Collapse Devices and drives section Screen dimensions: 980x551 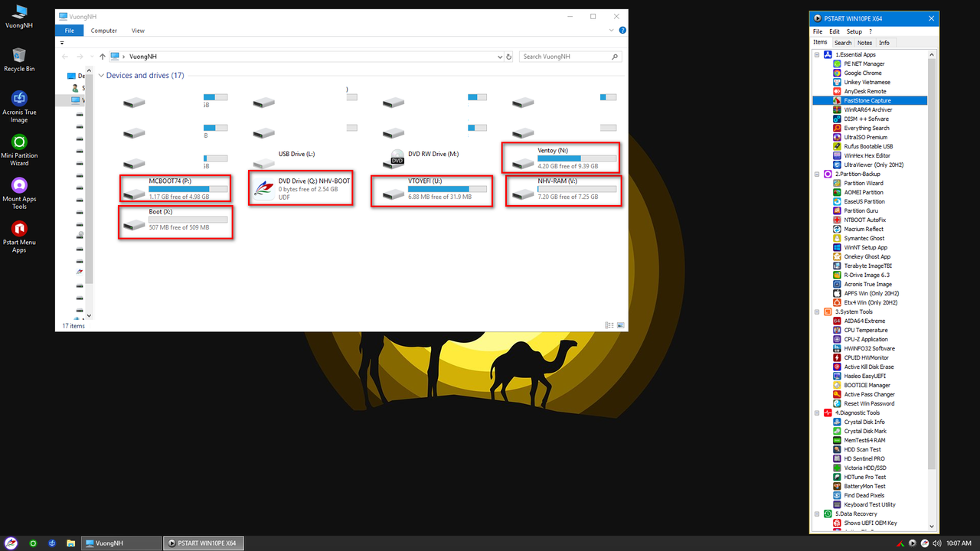[x=101, y=75]
